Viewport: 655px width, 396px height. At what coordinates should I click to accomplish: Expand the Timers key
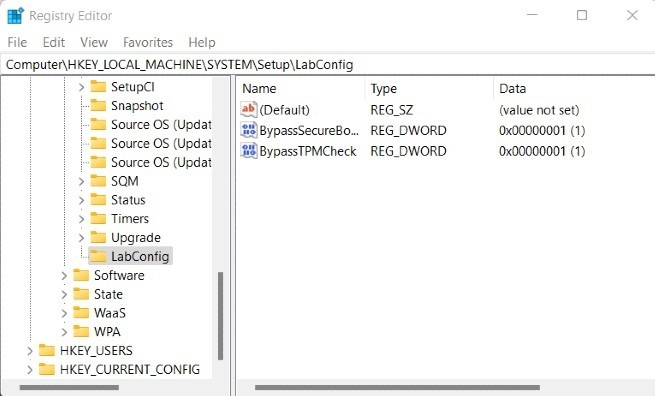[81, 219]
